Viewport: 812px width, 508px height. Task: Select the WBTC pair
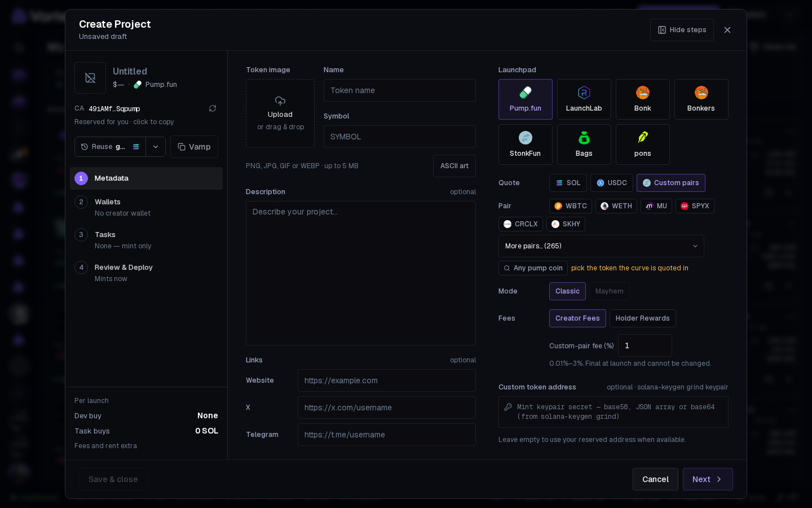pyautogui.click(x=571, y=206)
